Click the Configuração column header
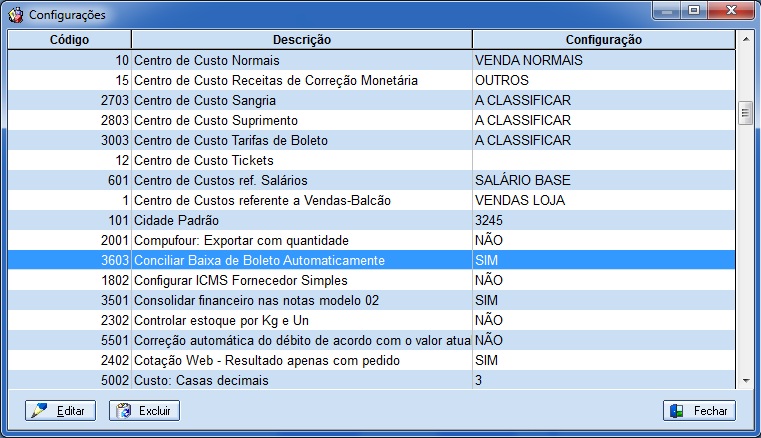 pyautogui.click(x=604, y=39)
